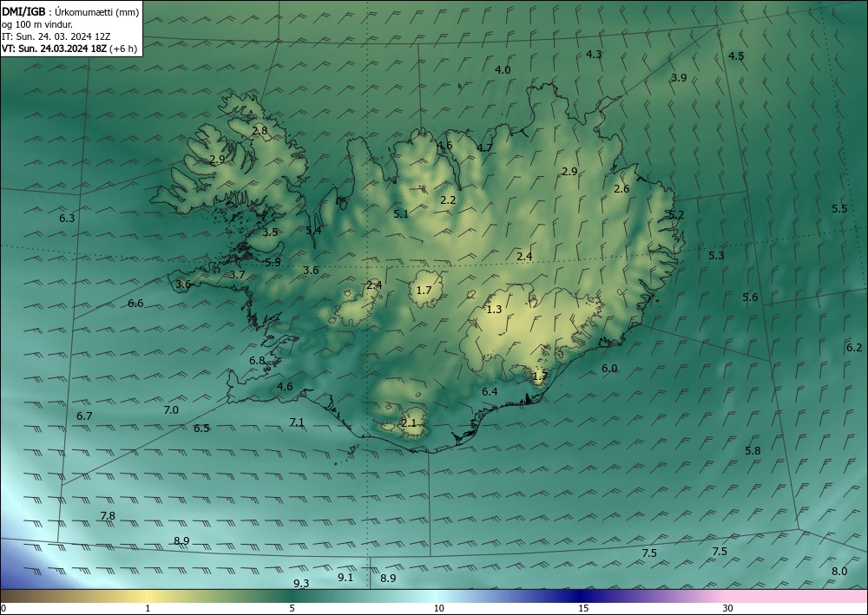
Task: Click the 7.0 value on the map
Action: [x=171, y=409]
